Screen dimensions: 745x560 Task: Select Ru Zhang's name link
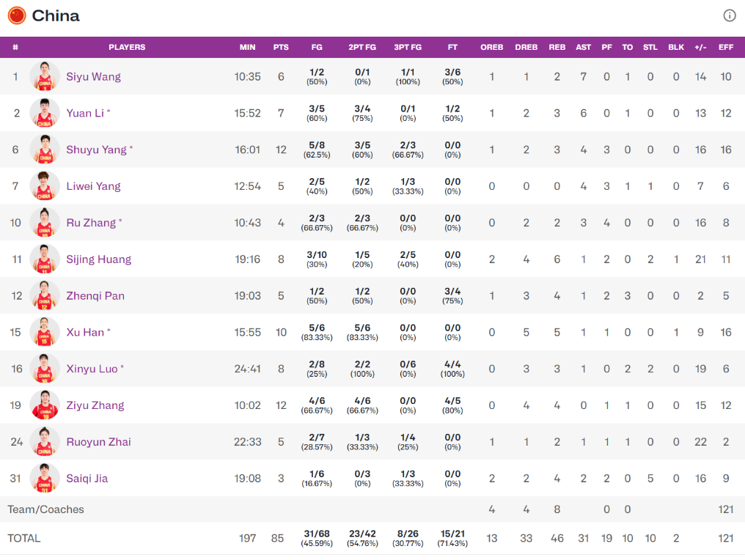(91, 223)
